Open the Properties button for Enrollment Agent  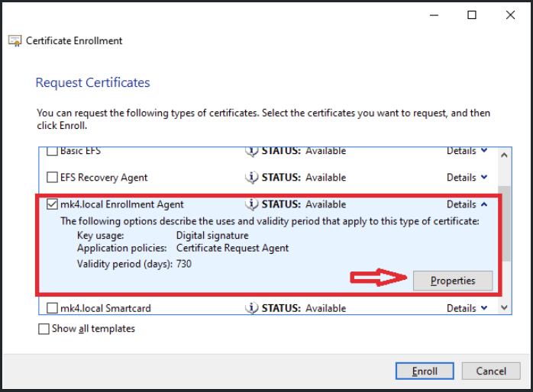(453, 281)
